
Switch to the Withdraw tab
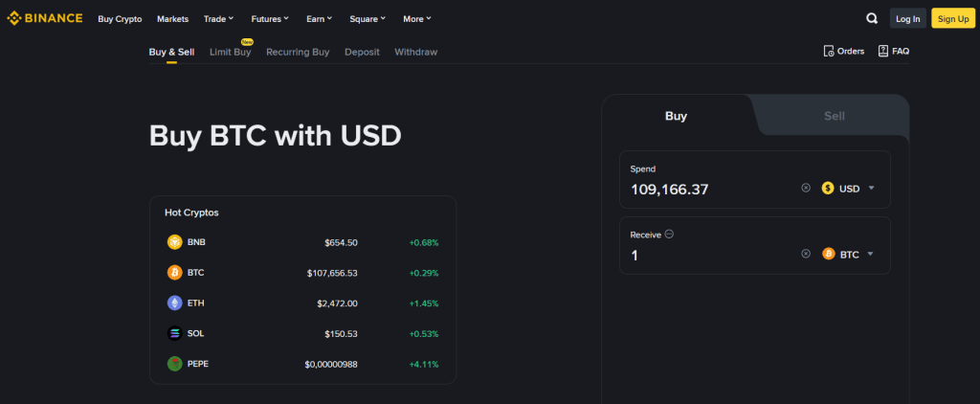point(415,52)
